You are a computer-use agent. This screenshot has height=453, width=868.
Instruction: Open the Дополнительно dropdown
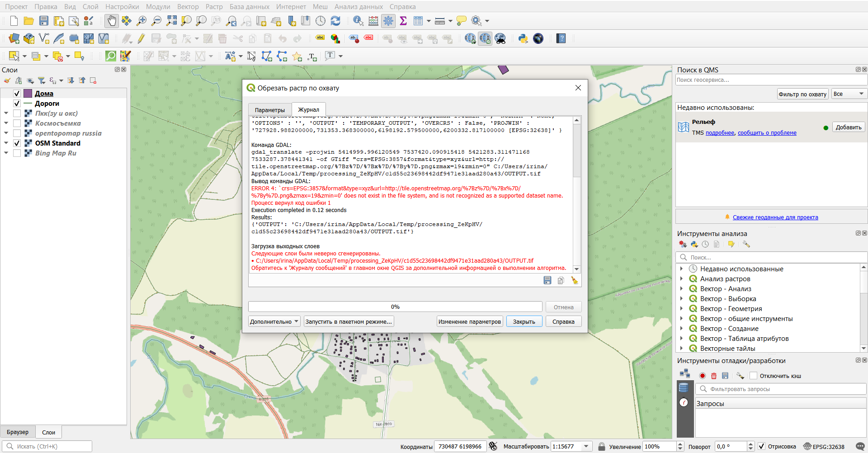[x=274, y=321]
